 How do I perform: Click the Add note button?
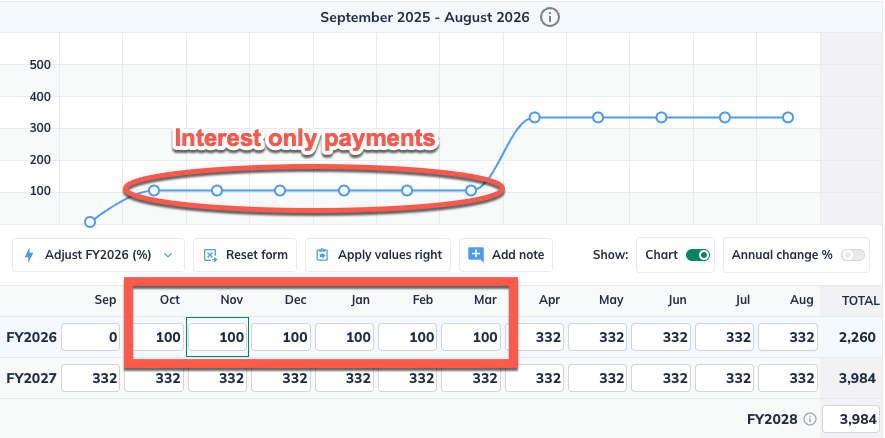tap(506, 255)
